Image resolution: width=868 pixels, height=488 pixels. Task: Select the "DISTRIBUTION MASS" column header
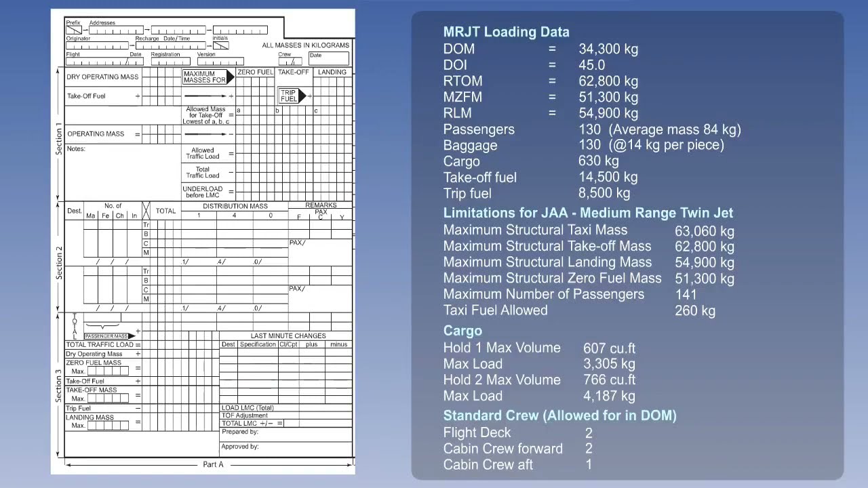point(235,206)
